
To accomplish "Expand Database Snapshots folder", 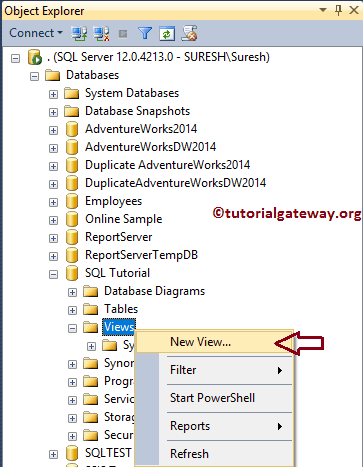I will pyautogui.click(x=53, y=113).
